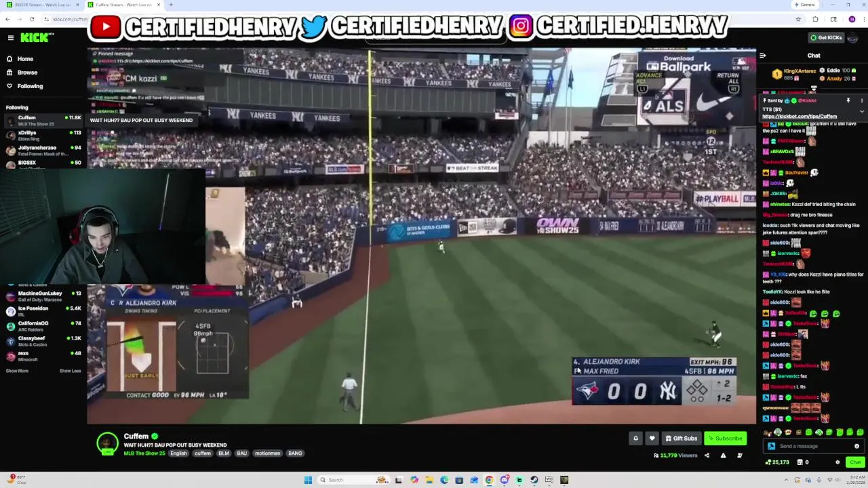Click the chat message input field
The height and width of the screenshot is (488, 868).
click(x=814, y=446)
